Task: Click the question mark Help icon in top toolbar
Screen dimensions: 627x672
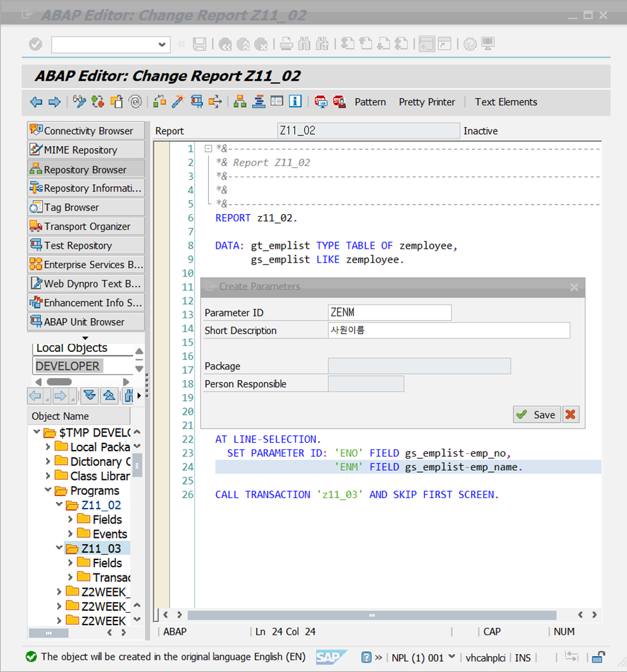Action: click(470, 44)
